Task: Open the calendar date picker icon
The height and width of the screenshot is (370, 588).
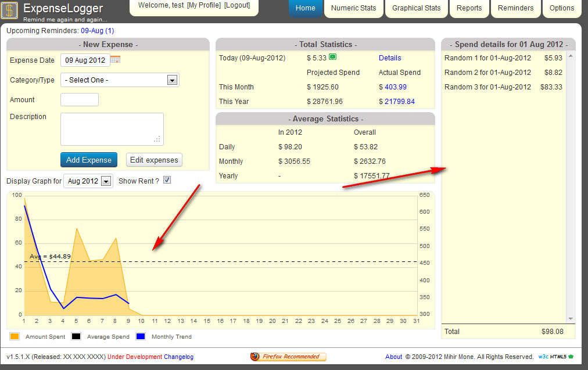Action: click(x=115, y=60)
